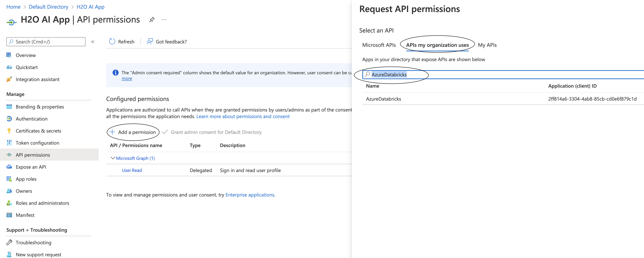This screenshot has width=644, height=258.
Task: Click the Expose an API cloud icon
Action: (9, 167)
